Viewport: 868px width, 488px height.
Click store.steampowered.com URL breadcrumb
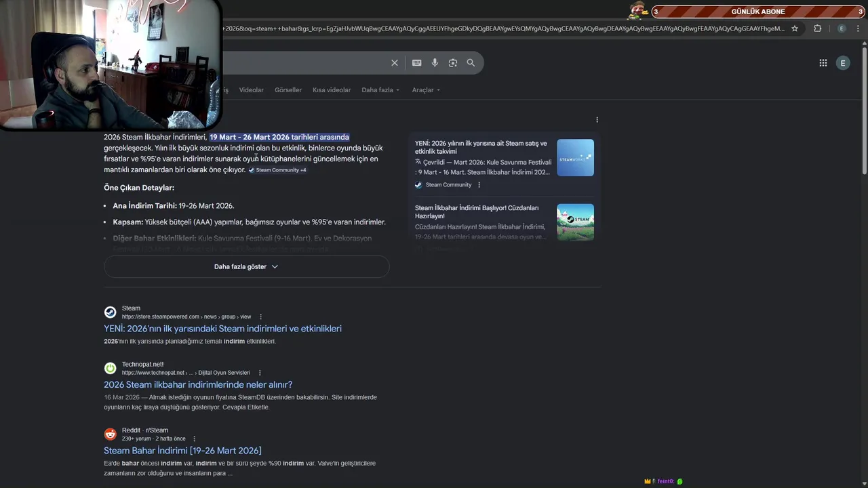coord(186,317)
